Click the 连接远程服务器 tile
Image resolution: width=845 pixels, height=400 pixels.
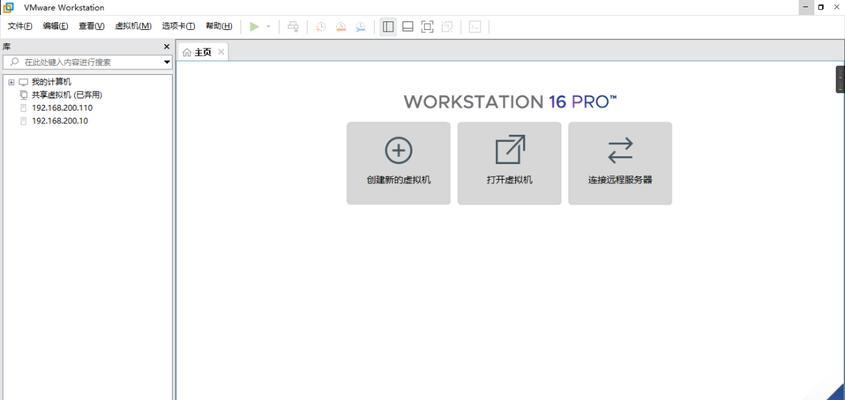click(620, 163)
